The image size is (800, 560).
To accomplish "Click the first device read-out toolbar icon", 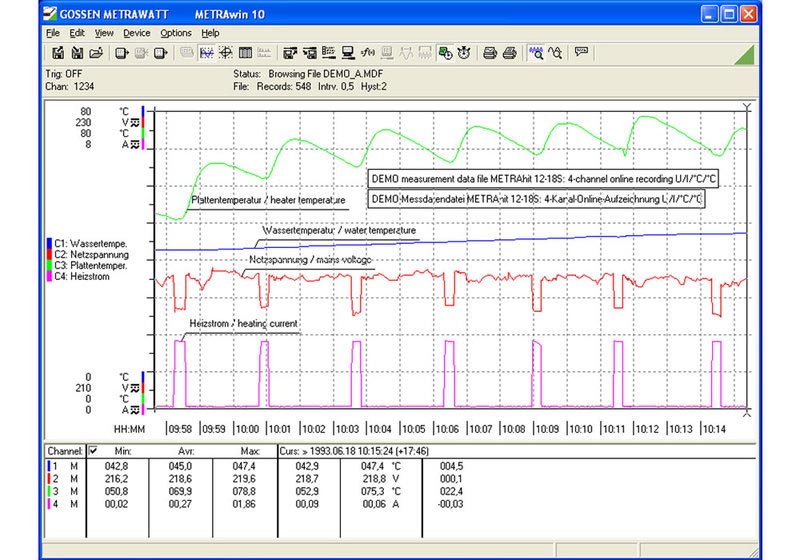I will pyautogui.click(x=122, y=53).
